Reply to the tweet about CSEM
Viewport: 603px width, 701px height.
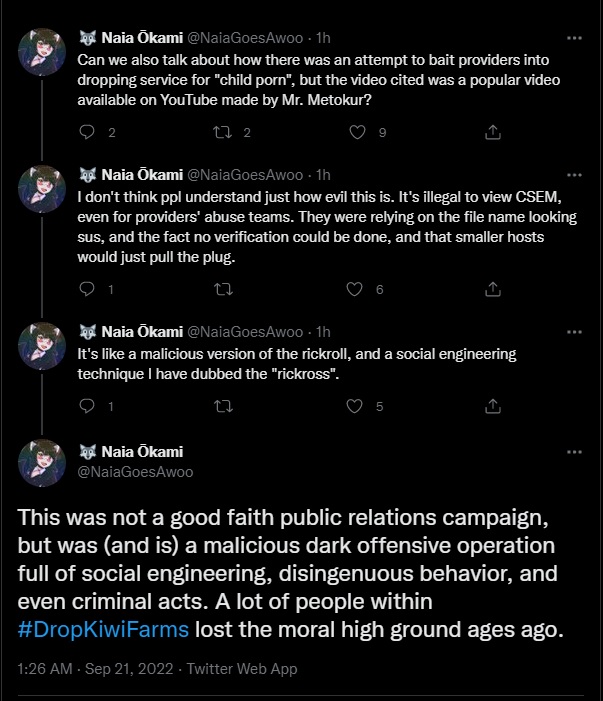pos(87,289)
